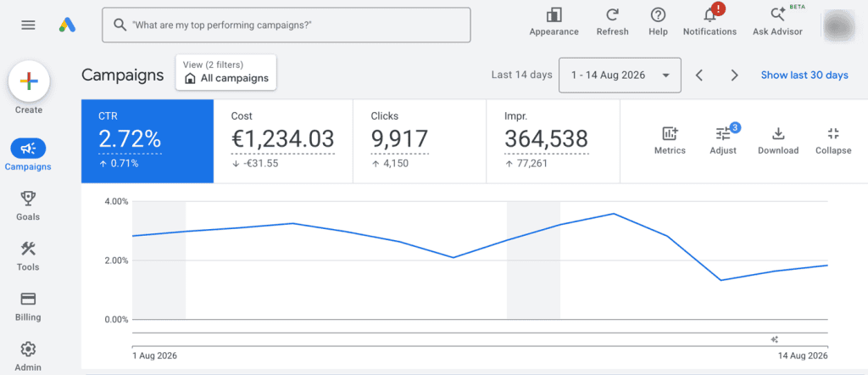Open the All campaigns view selector
The image size is (868, 375).
(225, 72)
